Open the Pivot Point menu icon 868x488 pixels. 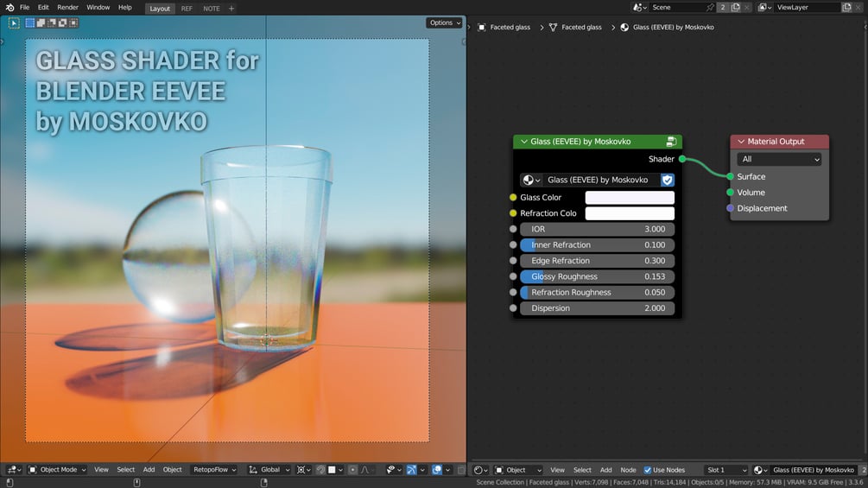pyautogui.click(x=303, y=470)
